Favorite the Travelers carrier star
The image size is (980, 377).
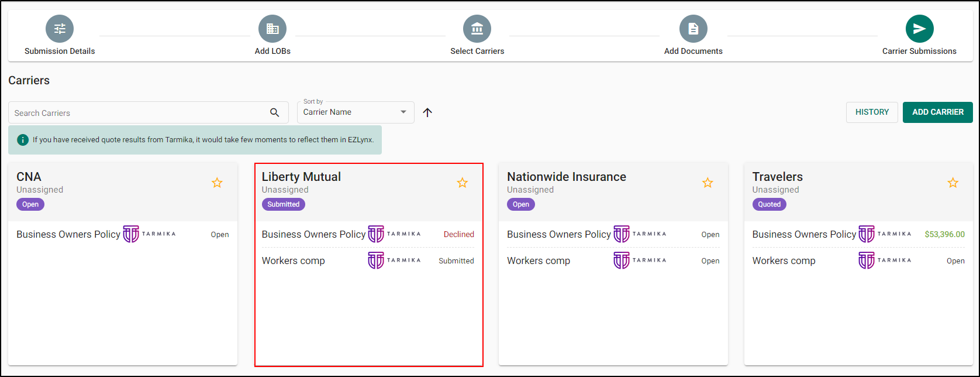pos(953,183)
